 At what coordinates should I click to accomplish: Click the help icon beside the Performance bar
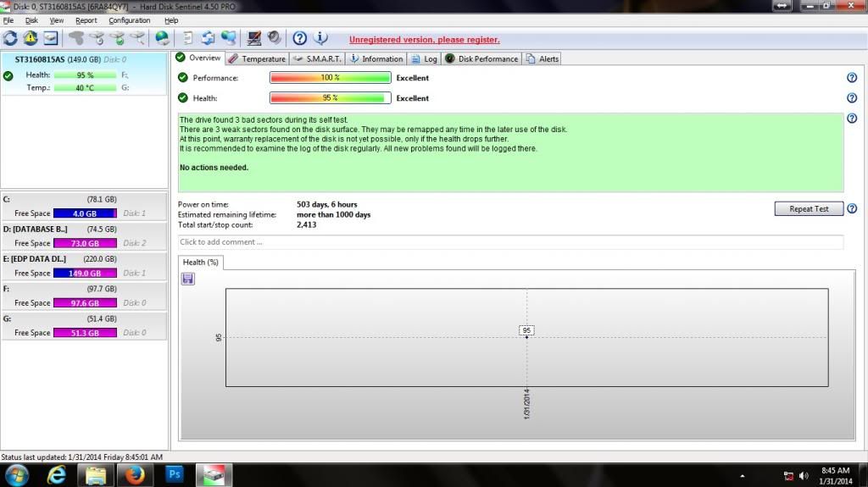pyautogui.click(x=851, y=78)
